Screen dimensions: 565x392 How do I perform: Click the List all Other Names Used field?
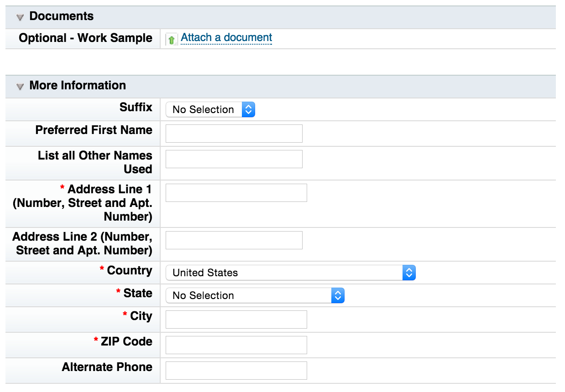pyautogui.click(x=234, y=159)
